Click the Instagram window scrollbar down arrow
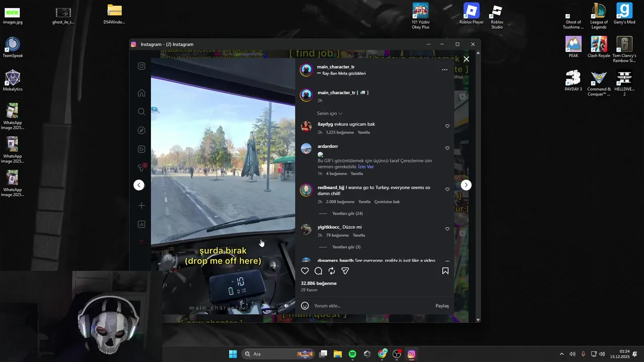This screenshot has width=644, height=362. coord(478,320)
